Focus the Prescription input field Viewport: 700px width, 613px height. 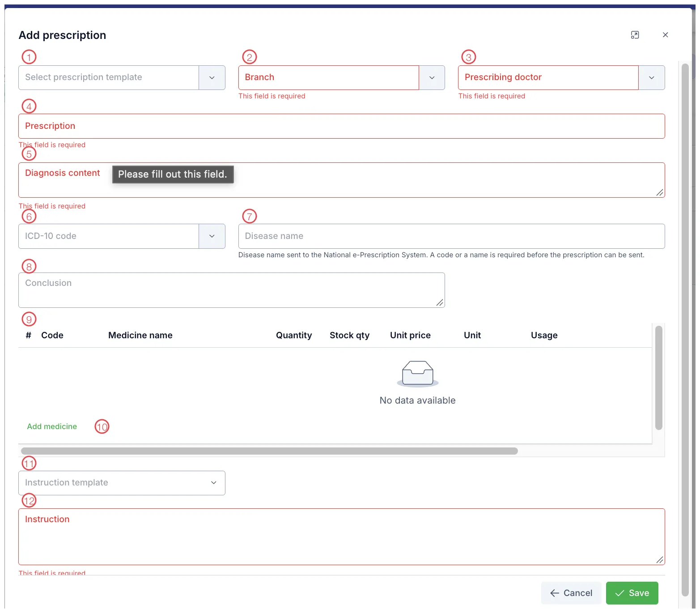point(342,126)
